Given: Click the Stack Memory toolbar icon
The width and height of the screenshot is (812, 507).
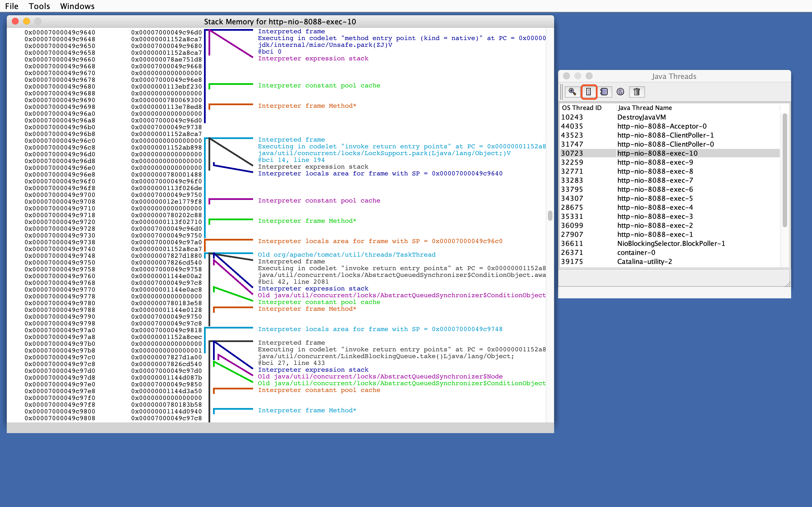Looking at the screenshot, I should (x=589, y=92).
